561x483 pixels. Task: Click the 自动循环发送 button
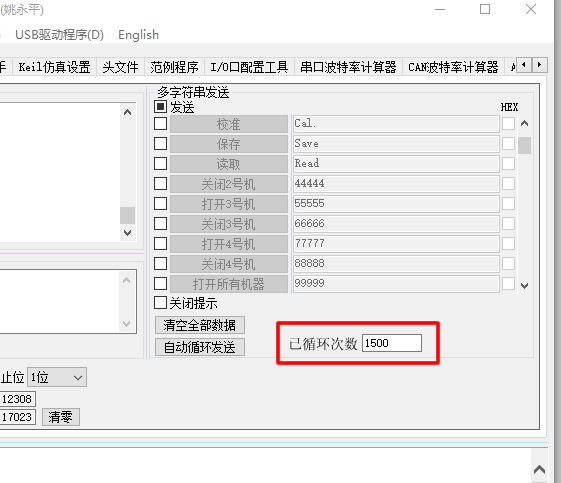(200, 347)
